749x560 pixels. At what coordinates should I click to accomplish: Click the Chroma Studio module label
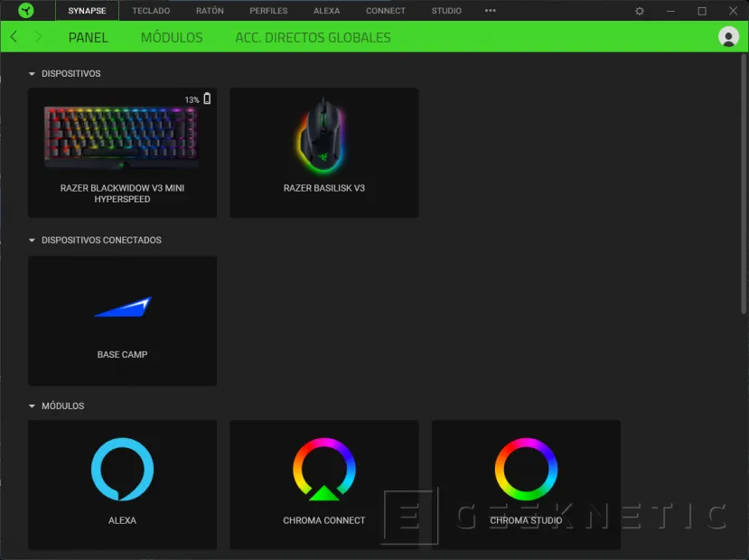click(x=526, y=520)
